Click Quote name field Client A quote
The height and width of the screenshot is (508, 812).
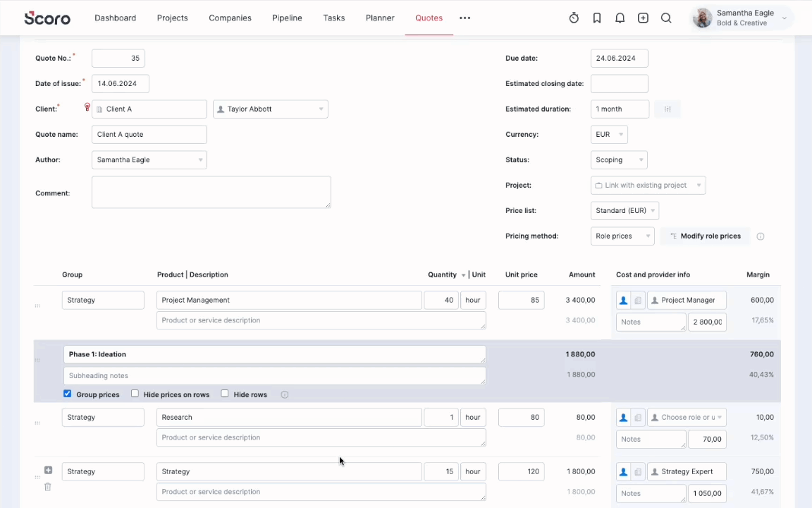click(x=149, y=134)
